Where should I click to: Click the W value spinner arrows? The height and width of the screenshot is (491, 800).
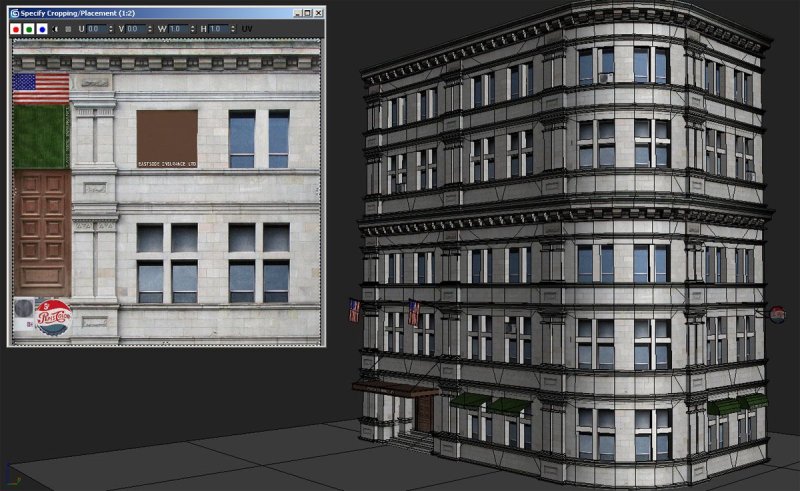click(192, 29)
